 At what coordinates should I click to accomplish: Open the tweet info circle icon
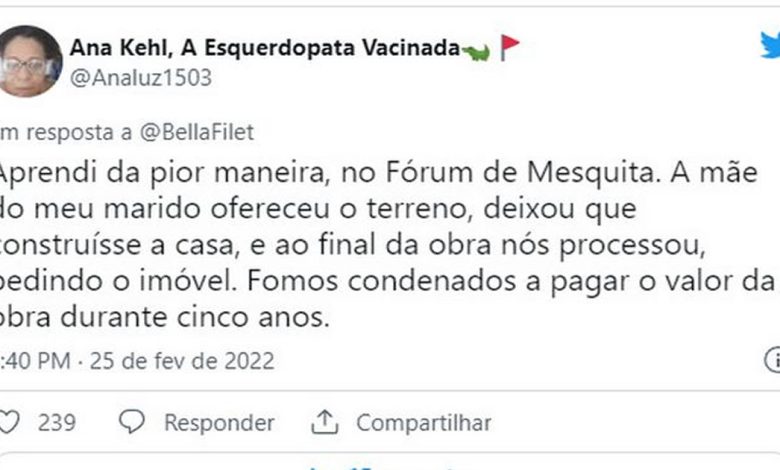click(x=772, y=360)
